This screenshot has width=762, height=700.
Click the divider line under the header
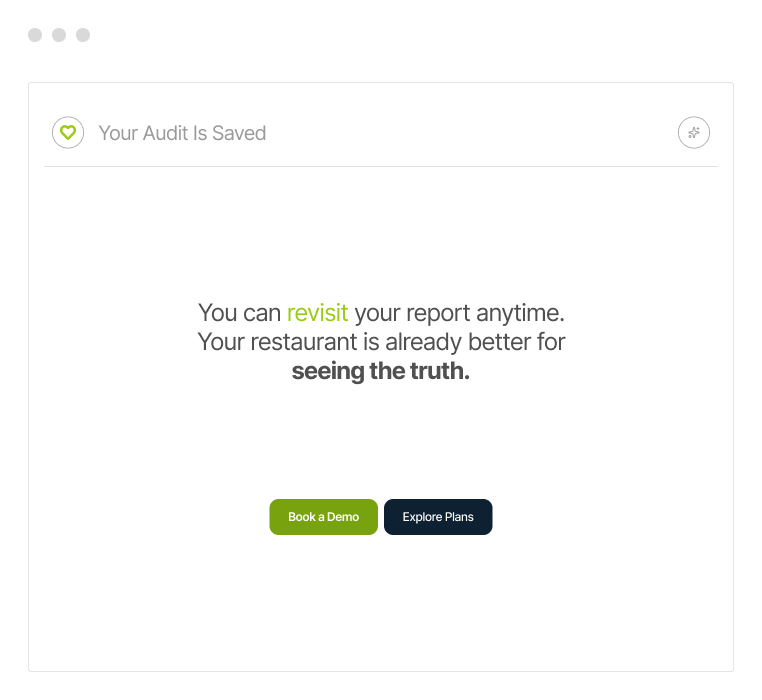(381, 166)
